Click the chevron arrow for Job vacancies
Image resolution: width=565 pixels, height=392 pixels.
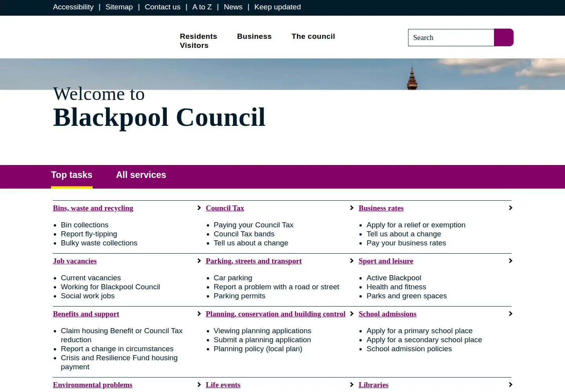click(199, 261)
